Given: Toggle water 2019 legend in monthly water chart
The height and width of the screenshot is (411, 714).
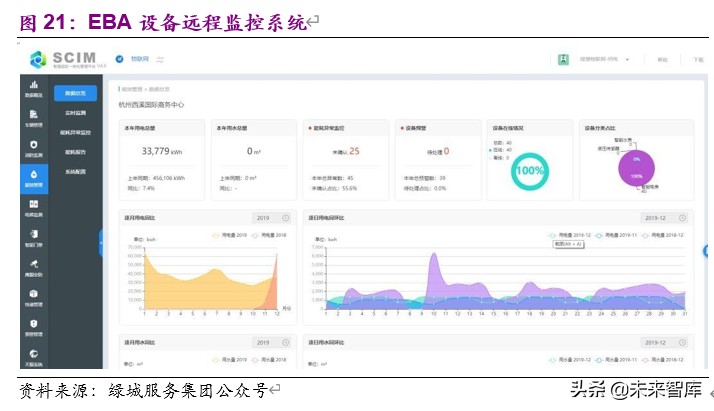Looking at the screenshot, I should [x=230, y=360].
